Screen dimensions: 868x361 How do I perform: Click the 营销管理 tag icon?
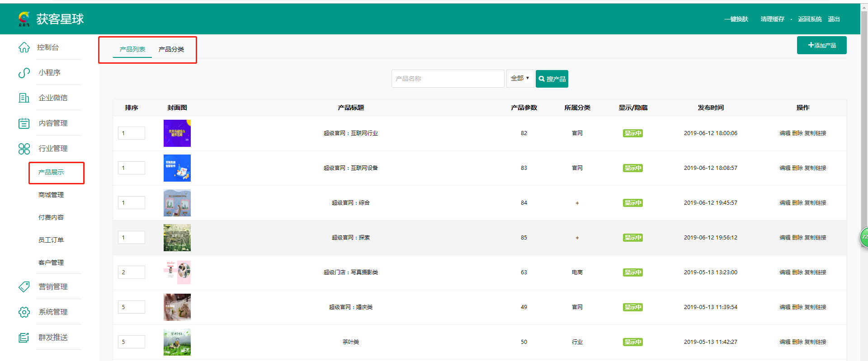coord(24,287)
